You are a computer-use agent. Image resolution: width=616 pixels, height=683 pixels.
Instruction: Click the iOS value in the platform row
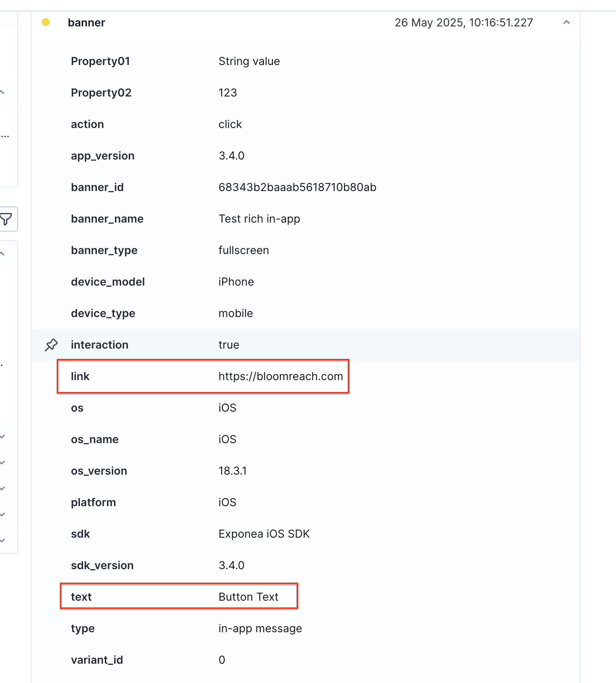[227, 502]
